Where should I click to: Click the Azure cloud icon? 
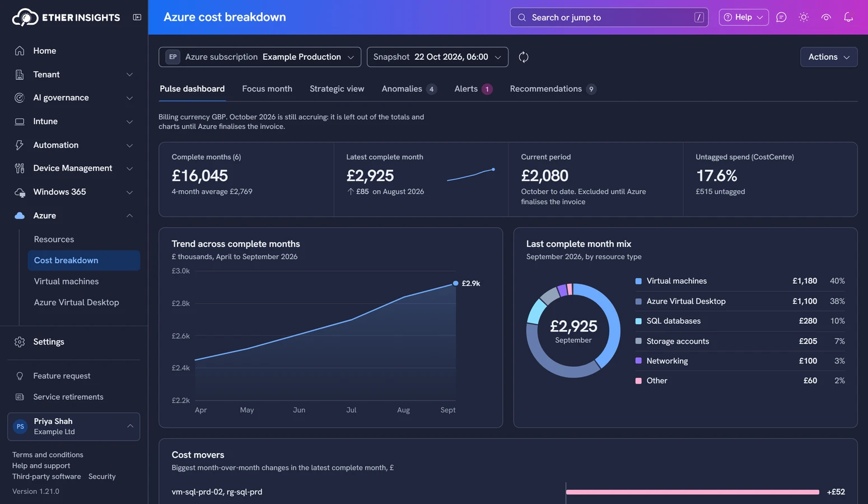20,216
